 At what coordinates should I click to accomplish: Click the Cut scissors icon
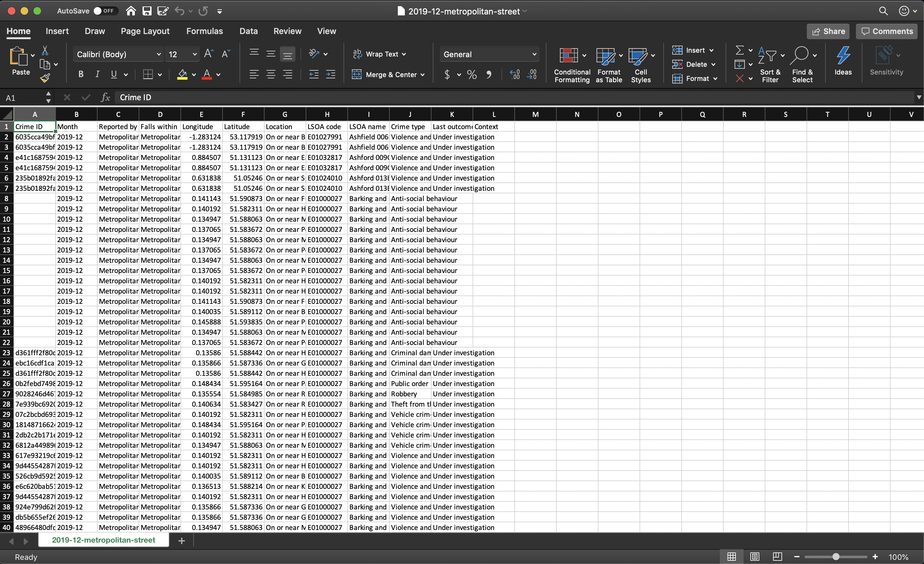(45, 50)
